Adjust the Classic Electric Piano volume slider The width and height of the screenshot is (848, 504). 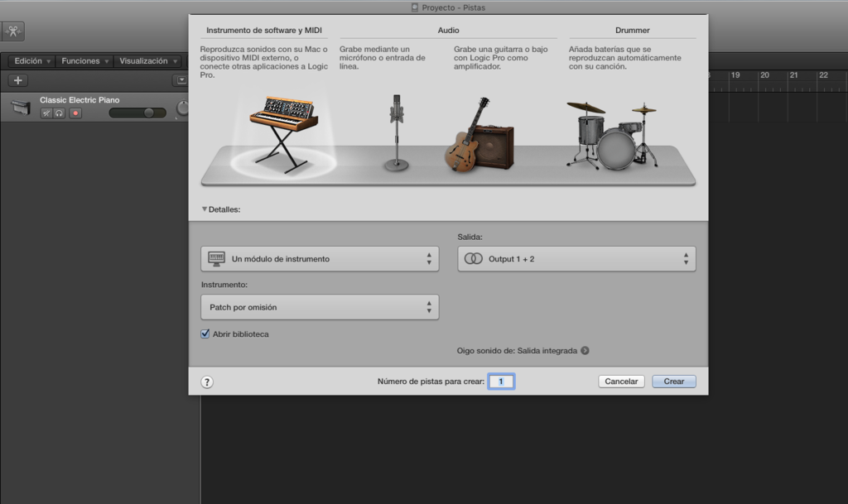[137, 113]
